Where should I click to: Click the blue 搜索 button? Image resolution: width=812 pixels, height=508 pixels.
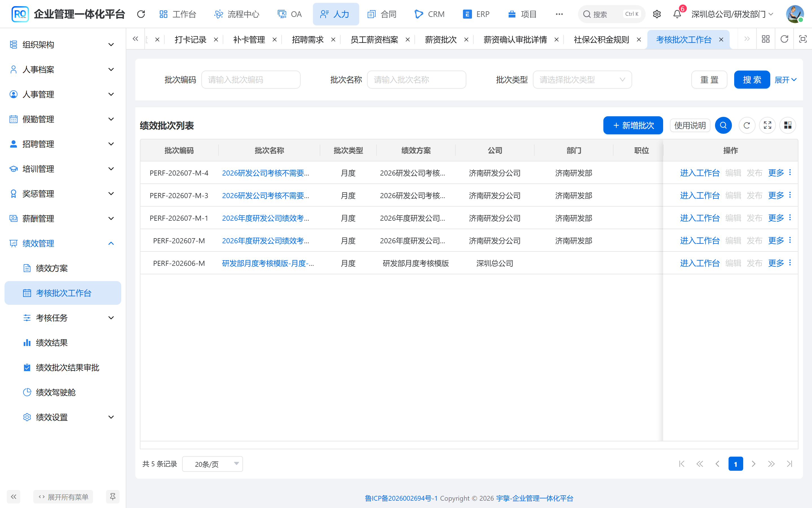752,80
